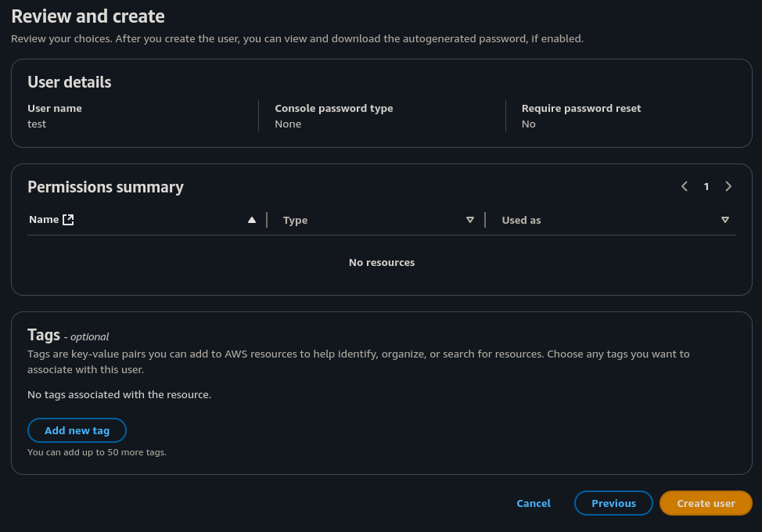This screenshot has width=762, height=532.
Task: Select page 1 in permissions pagination
Action: coord(706,186)
